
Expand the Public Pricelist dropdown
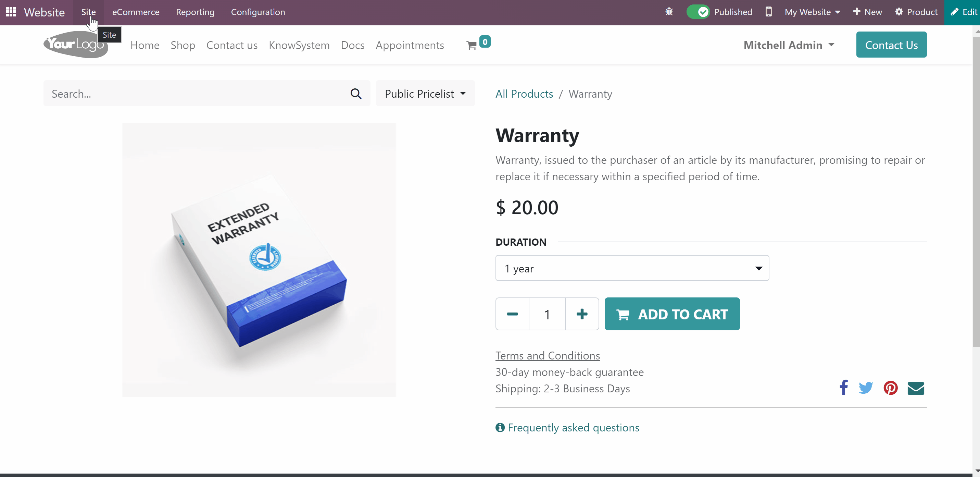click(425, 94)
